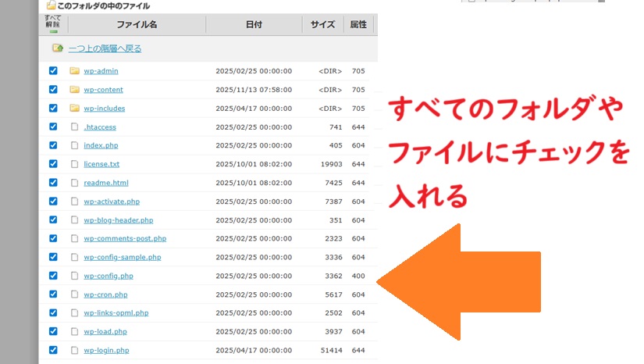This screenshot has width=644, height=364.
Task: Click the wp-load.php file icon
Action: pyautogui.click(x=74, y=331)
